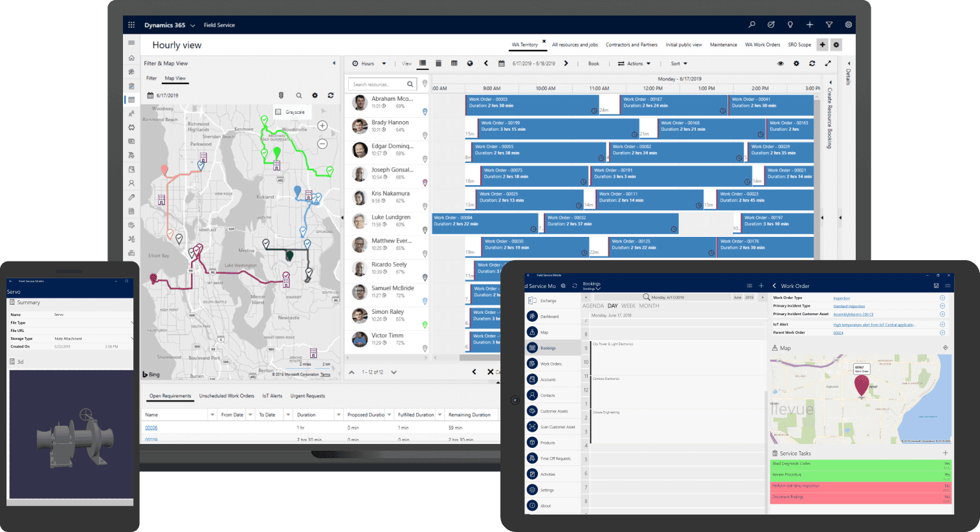
Task: Open the Actions dropdown menu
Action: coord(634,63)
